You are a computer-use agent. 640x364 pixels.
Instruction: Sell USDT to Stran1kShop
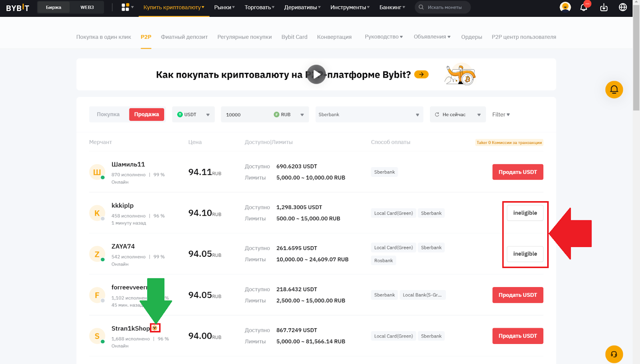point(518,336)
